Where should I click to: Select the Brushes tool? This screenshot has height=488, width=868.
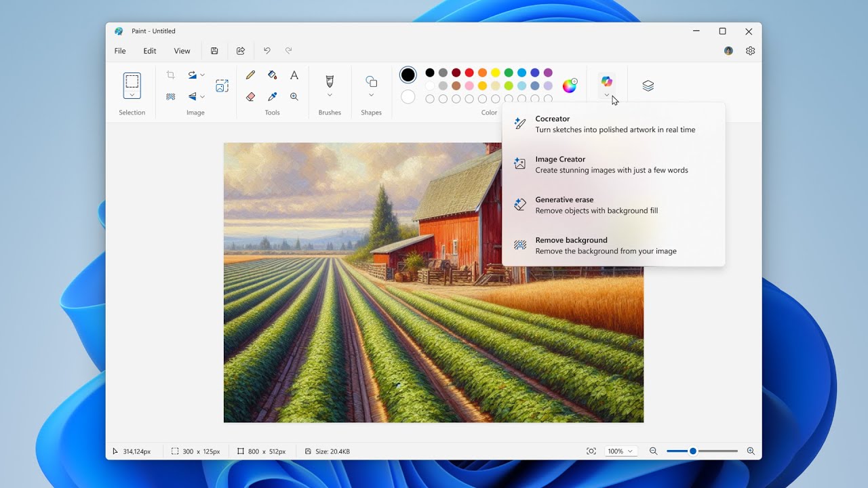(330, 81)
